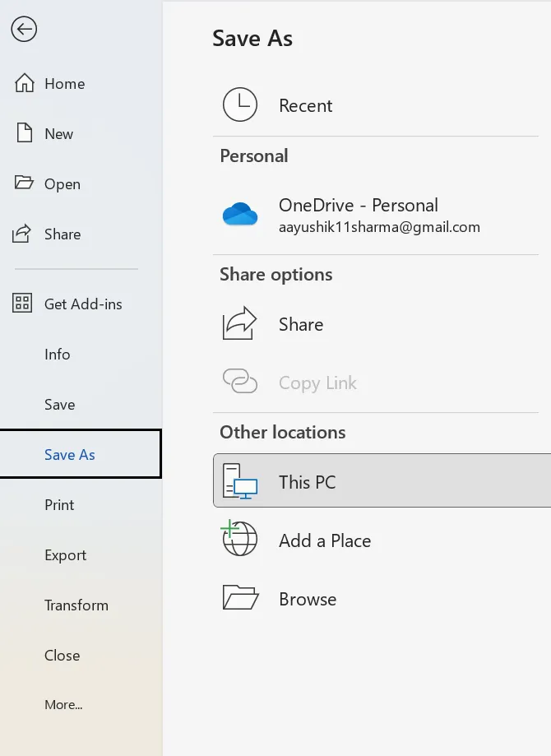551x756 pixels.
Task: Choose Share in the left sidebar
Action: pyautogui.click(x=81, y=234)
